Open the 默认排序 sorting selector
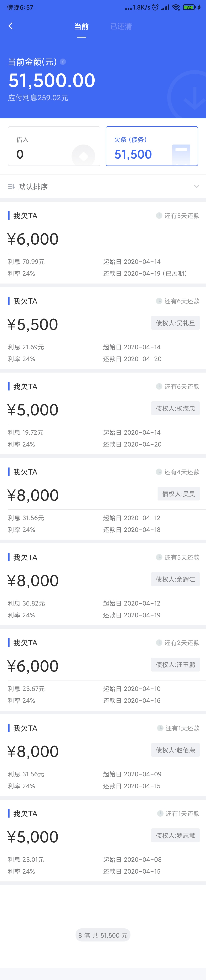Screen dimensions: 206x980 [x=103, y=186]
